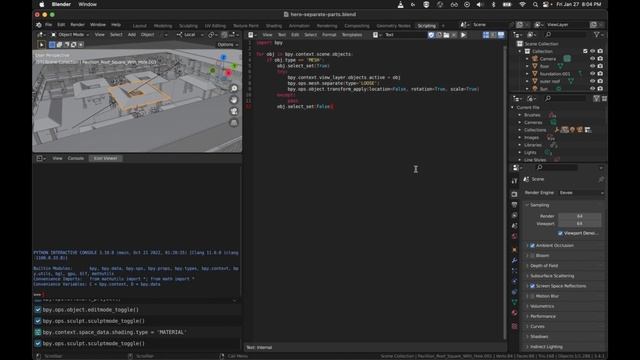Enable the Bloom checkbox

[x=532, y=256]
